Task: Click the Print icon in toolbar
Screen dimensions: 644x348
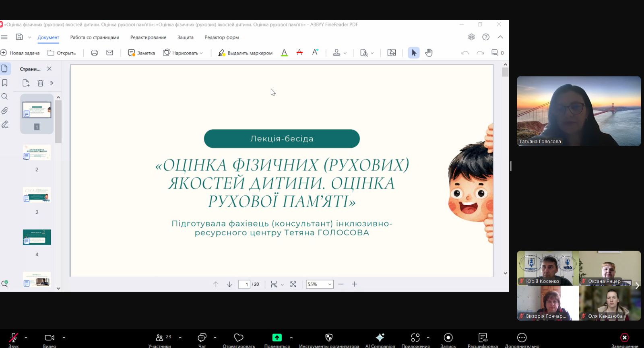Action: [95, 53]
